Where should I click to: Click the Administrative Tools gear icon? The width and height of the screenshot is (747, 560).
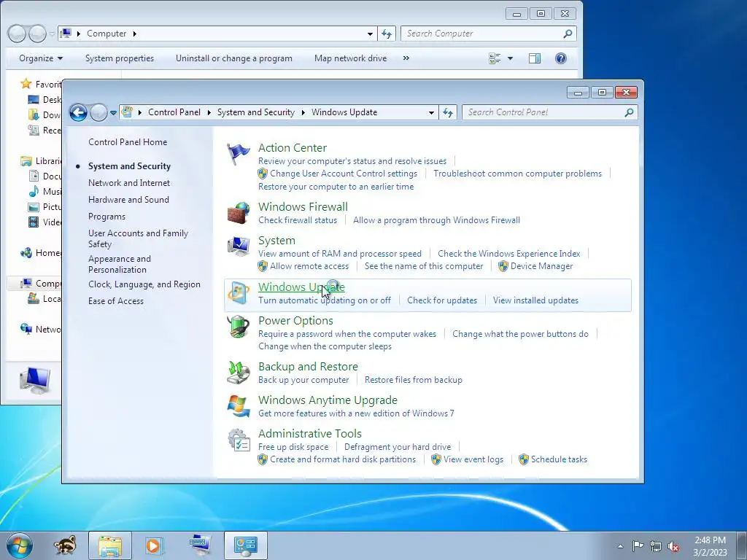(239, 440)
